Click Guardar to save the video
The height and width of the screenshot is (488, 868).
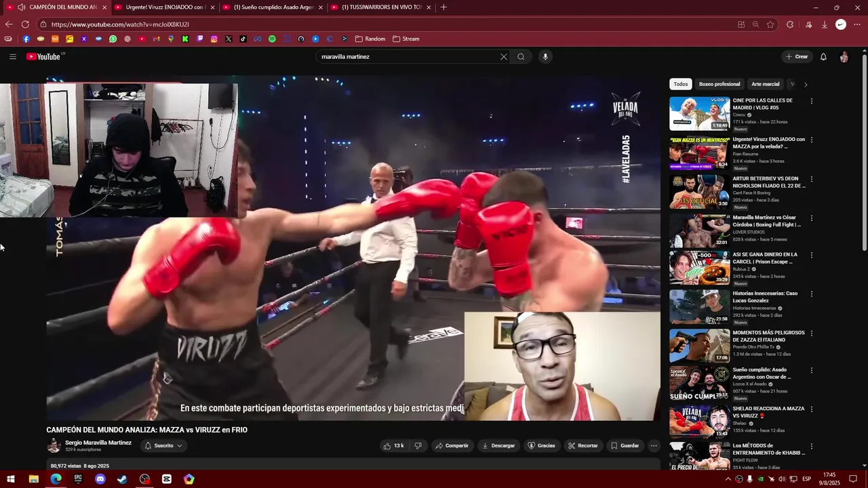[x=625, y=445]
